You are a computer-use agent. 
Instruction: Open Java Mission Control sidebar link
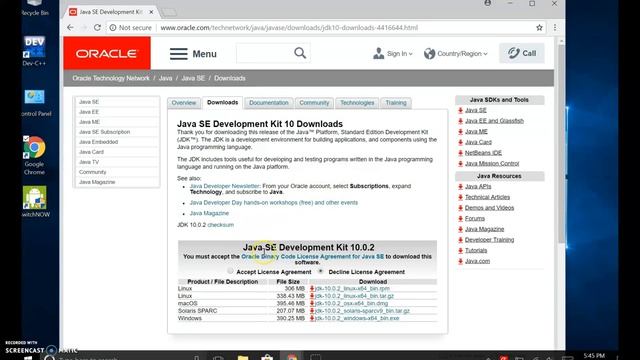(492, 163)
